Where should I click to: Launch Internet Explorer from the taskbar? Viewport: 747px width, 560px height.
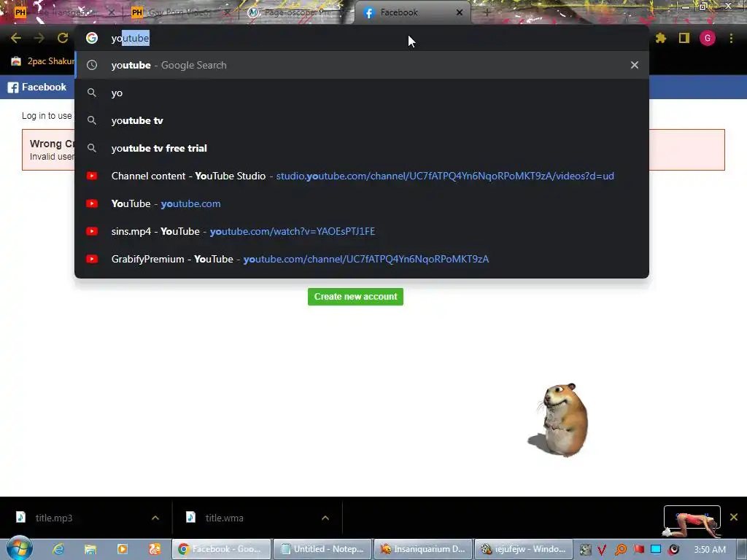58,549
